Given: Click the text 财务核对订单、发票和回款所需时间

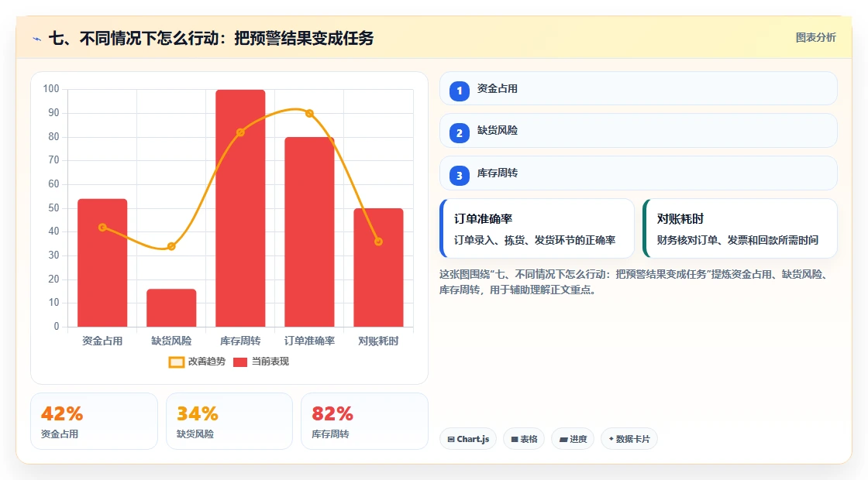Looking at the screenshot, I should pos(738,241).
